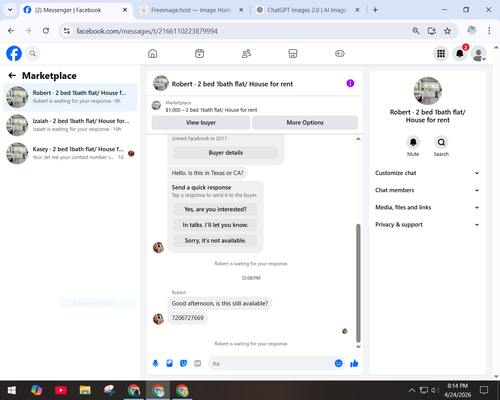
Task: Open the taskbar notification center icon
Action: 484,390
